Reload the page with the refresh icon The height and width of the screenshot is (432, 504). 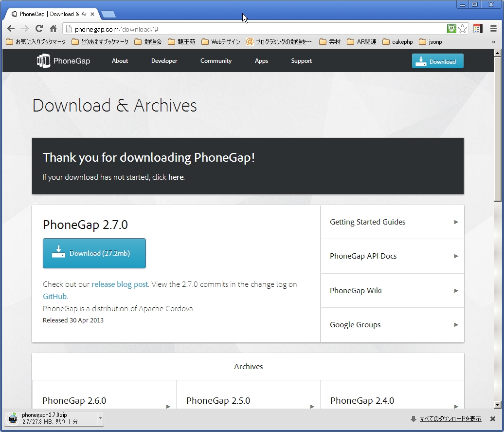pos(39,29)
